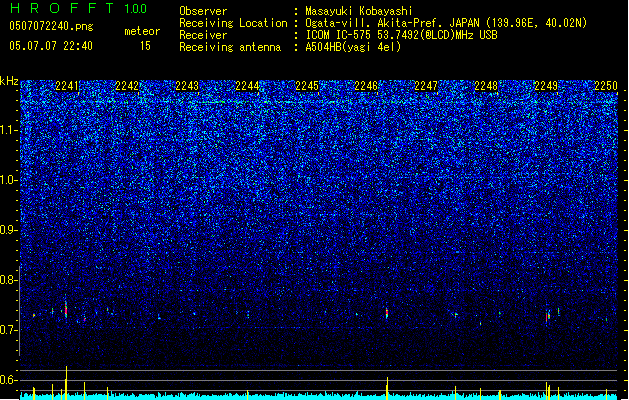Screen dimensions: 629x400
Task: Click the 0.7 kHz frequency label
Action: 9,330
